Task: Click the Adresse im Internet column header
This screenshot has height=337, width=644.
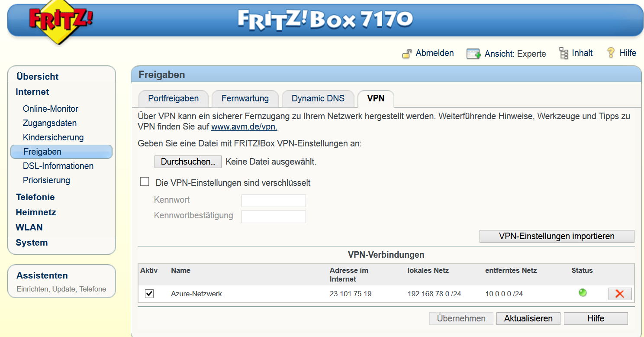Action: click(x=349, y=275)
